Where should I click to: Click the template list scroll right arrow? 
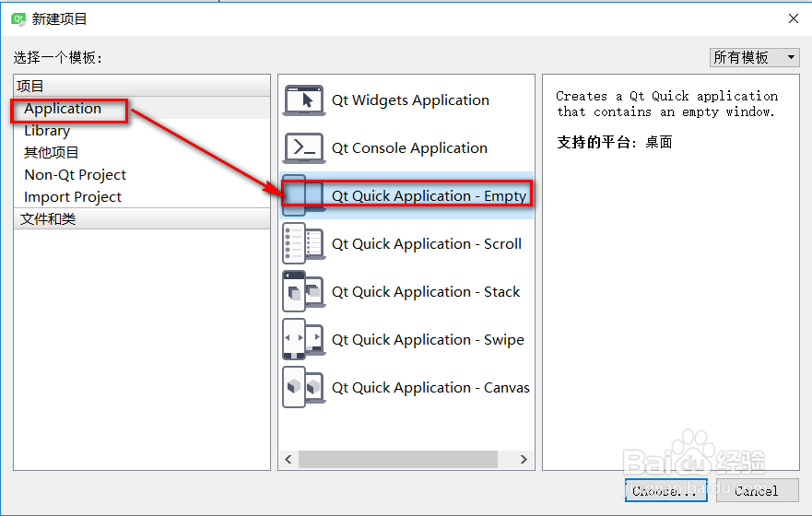coord(524,459)
